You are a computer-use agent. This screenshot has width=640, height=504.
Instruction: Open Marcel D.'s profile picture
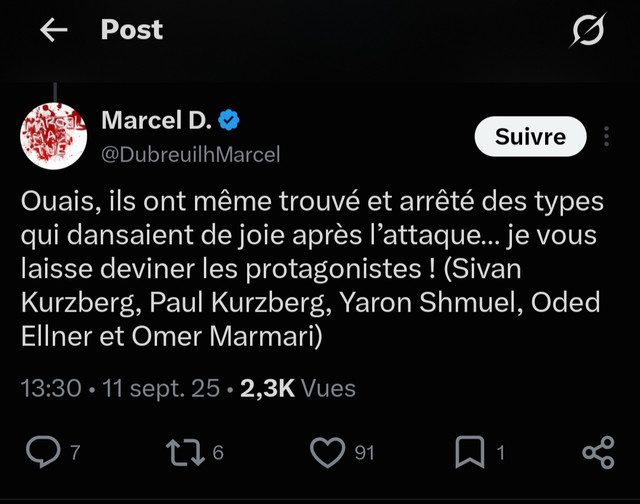[x=53, y=136]
